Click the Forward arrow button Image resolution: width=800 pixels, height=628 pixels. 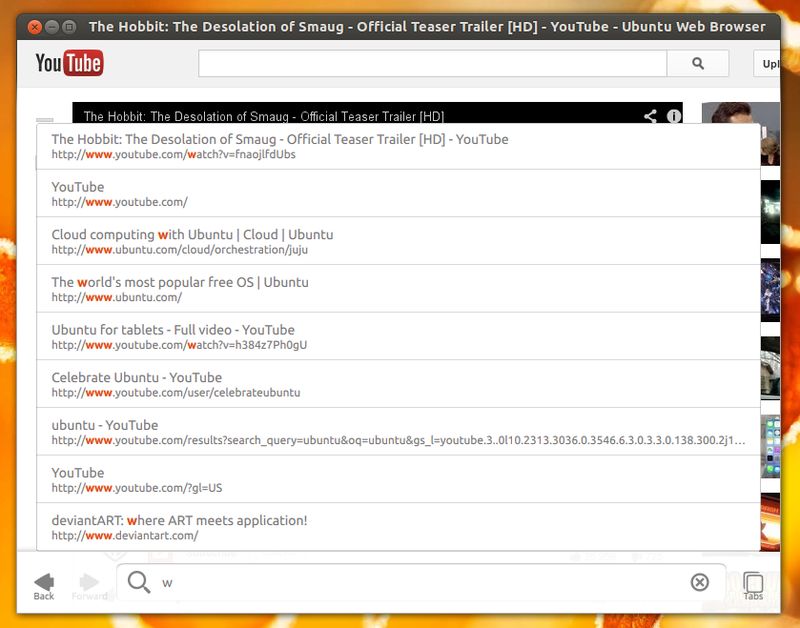tap(89, 586)
